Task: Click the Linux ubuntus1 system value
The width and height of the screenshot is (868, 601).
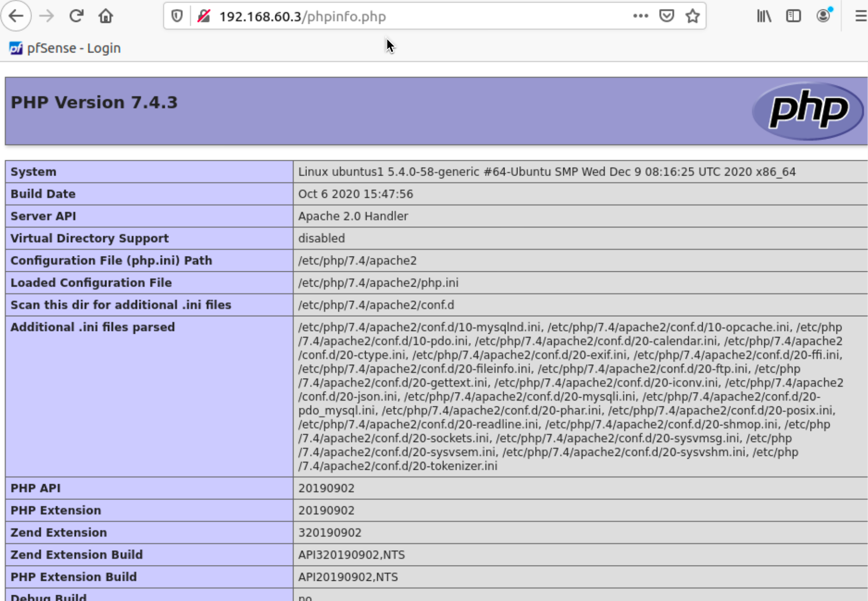Action: point(547,172)
